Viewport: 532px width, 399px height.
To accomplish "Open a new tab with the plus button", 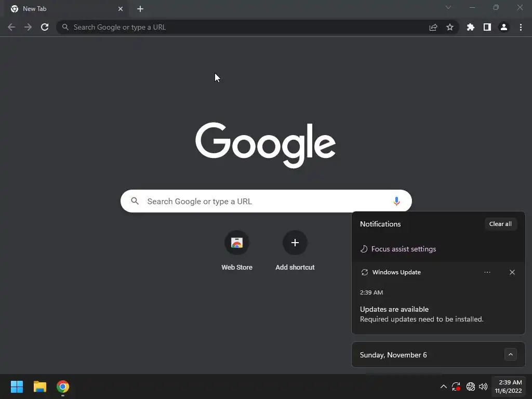I will [140, 9].
